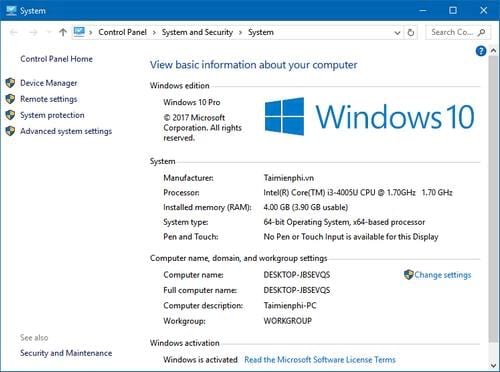Click the No Pen or Touch Input value
500x372 pixels.
coord(351,237)
